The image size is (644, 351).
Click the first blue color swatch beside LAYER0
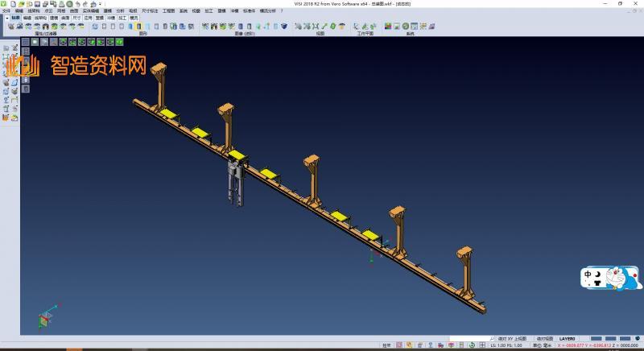point(596,339)
